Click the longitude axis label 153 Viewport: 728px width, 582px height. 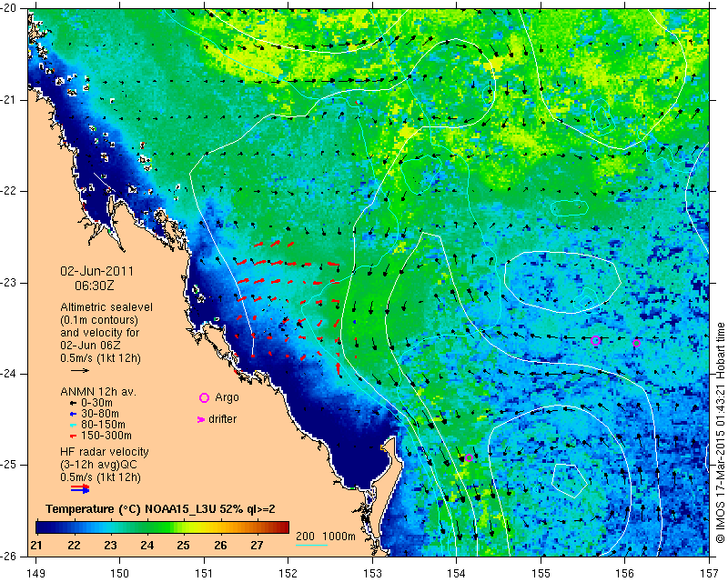coord(372,574)
